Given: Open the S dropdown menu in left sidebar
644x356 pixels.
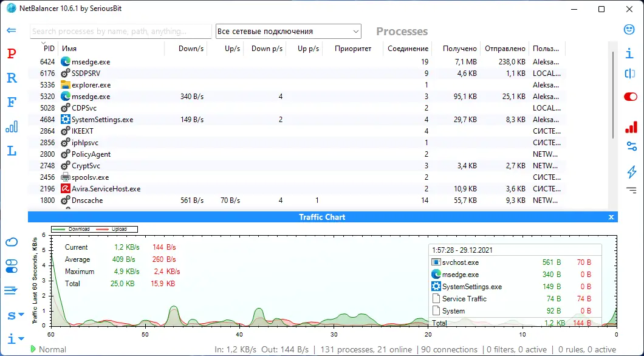Looking at the screenshot, I should click(16, 315).
